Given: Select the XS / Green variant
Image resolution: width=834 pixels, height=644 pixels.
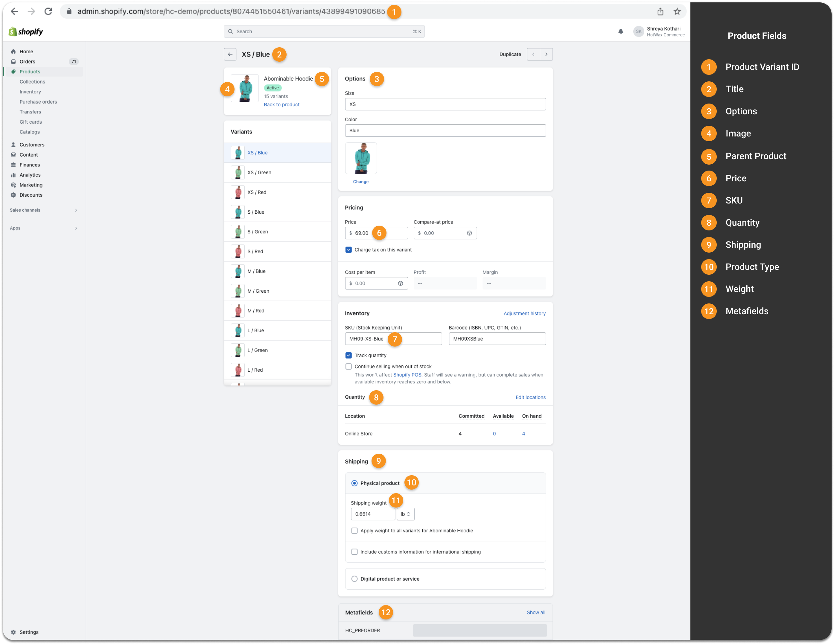Looking at the screenshot, I should pos(278,173).
